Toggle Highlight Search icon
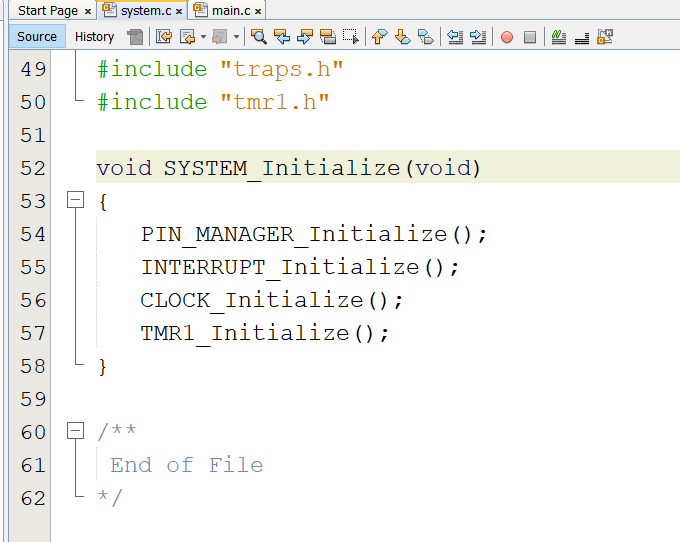Image resolution: width=680 pixels, height=542 pixels. point(328,37)
